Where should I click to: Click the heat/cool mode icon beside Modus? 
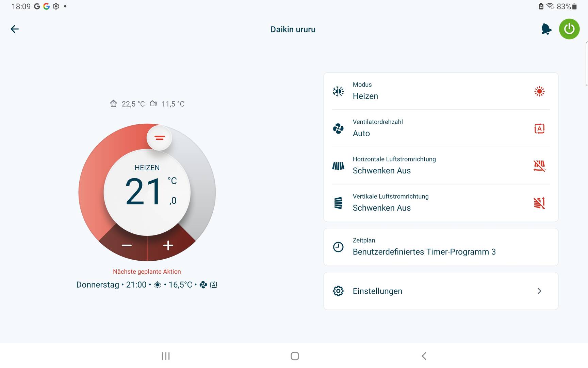[338, 91]
